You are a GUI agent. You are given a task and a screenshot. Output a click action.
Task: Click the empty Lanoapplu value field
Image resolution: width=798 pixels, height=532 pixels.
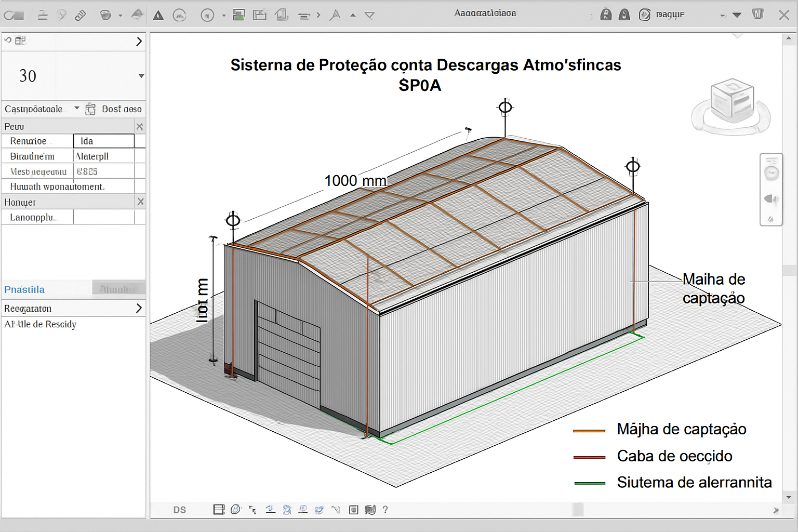click(104, 217)
